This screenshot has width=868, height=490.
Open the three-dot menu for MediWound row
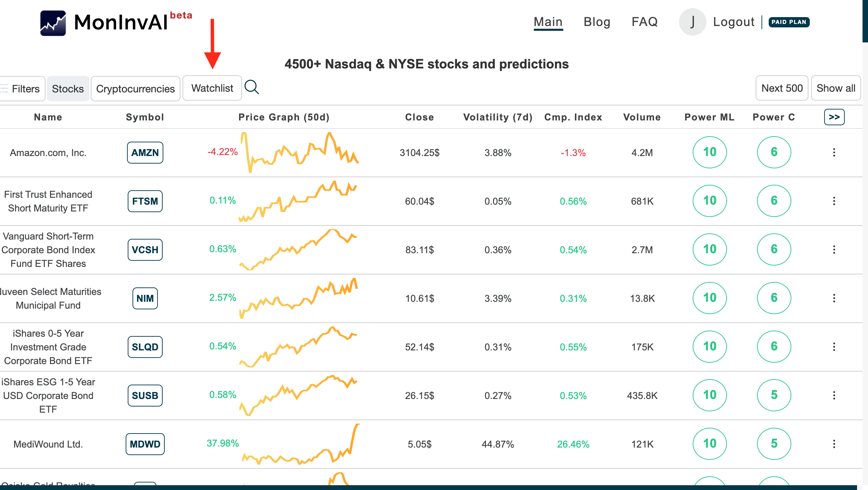point(834,444)
